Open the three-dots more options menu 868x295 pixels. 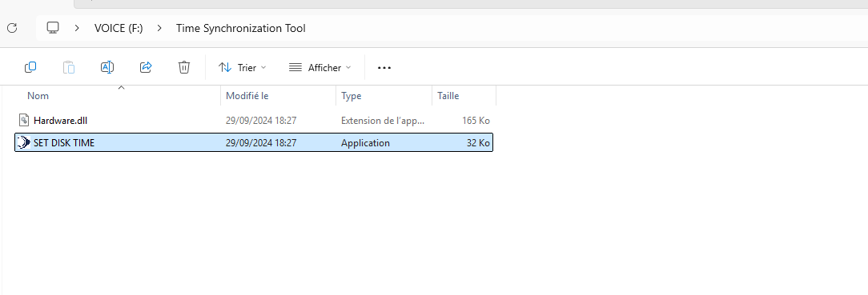point(384,68)
